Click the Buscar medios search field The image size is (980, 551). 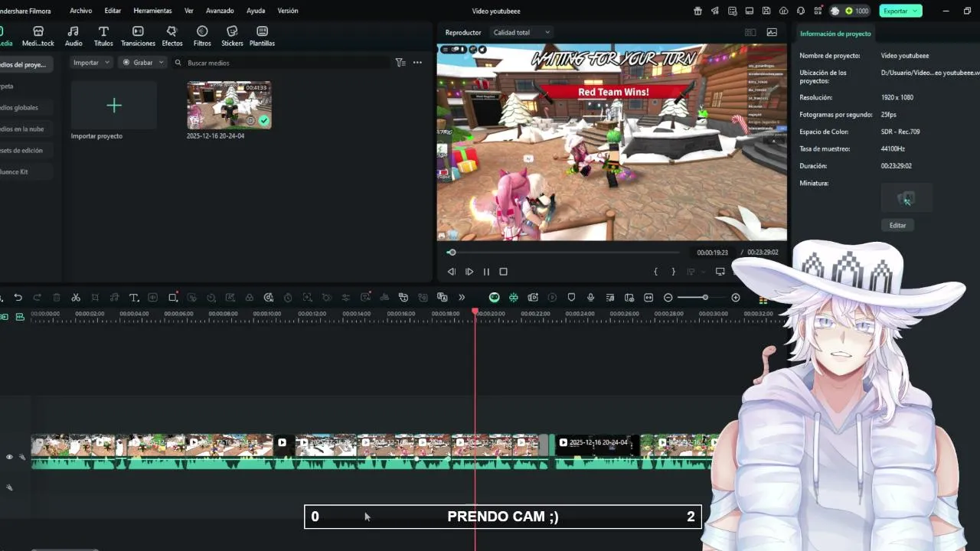tap(279, 63)
